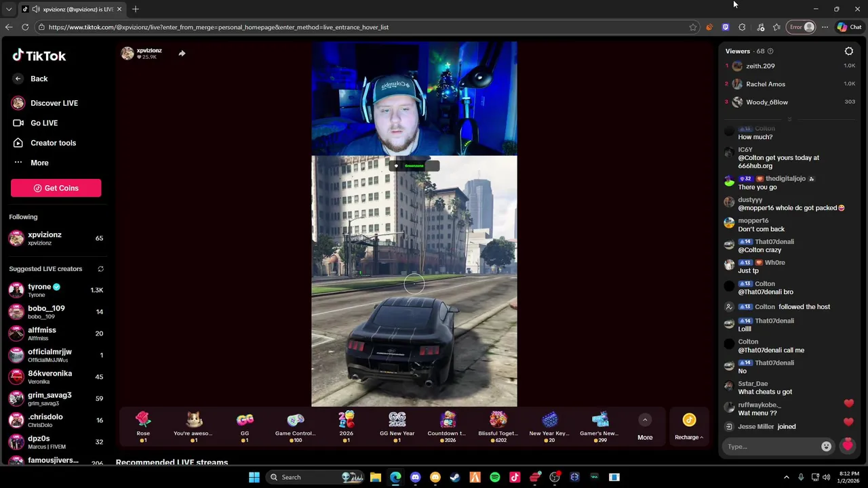Open the More sidebar menu

pos(31,163)
